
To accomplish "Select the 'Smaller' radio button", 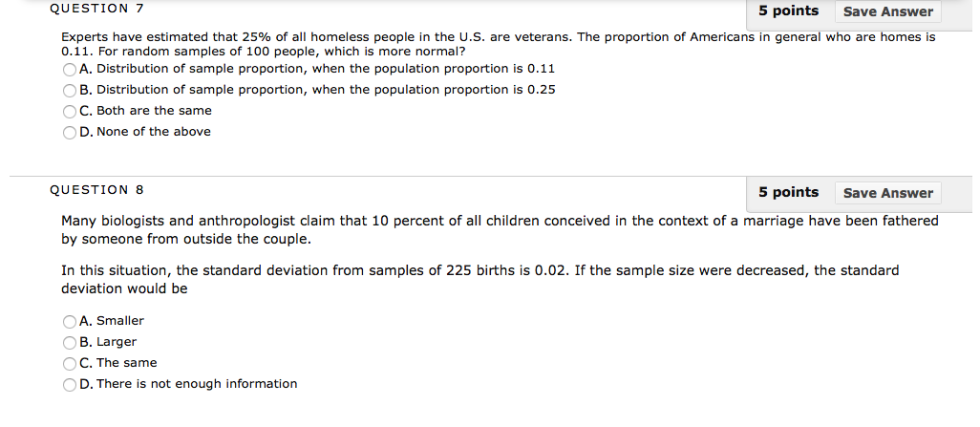I will [70, 321].
